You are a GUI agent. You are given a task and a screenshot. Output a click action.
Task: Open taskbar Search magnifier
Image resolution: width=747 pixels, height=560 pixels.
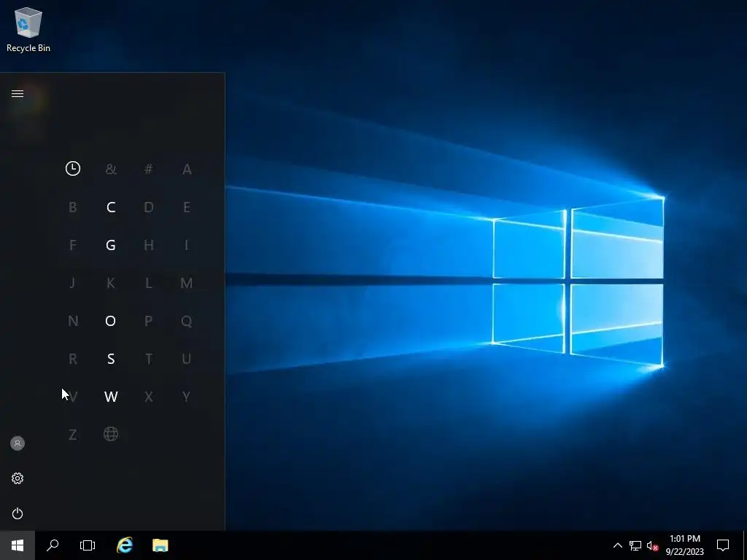pos(53,545)
